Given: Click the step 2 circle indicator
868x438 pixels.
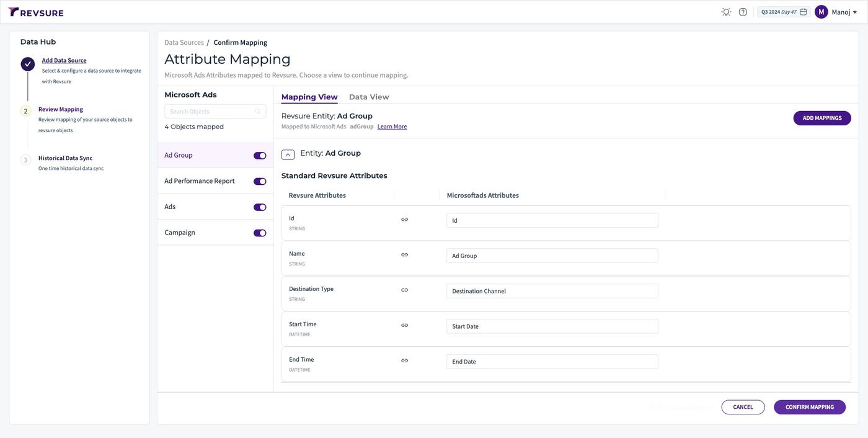Looking at the screenshot, I should tap(25, 111).
